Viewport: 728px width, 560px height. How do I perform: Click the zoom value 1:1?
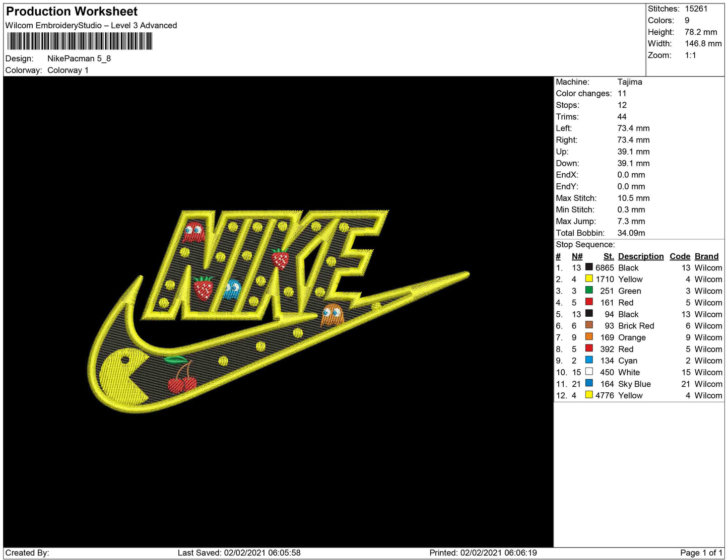(x=690, y=55)
